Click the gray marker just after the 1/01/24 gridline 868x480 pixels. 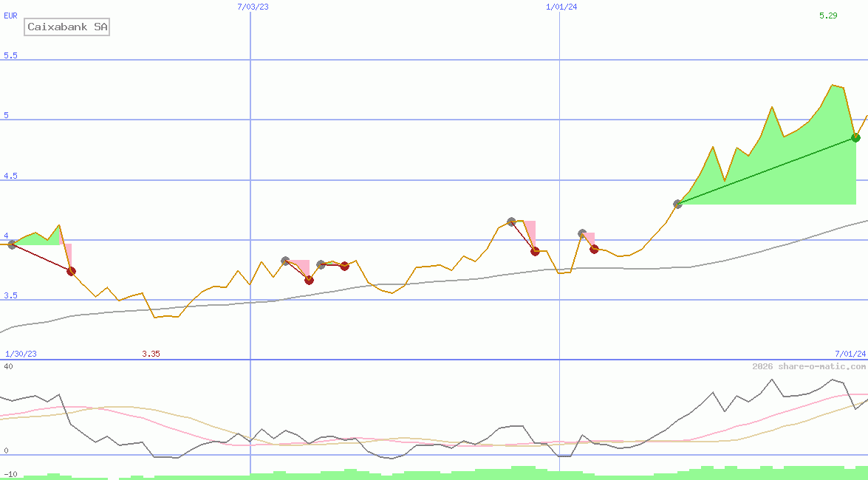(581, 233)
